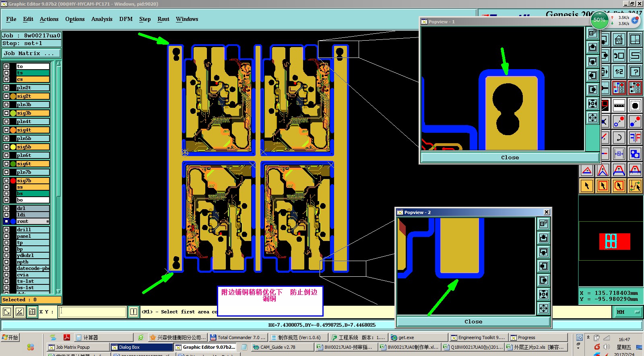Toggle the checkbox for layer pln2t

tap(6, 88)
